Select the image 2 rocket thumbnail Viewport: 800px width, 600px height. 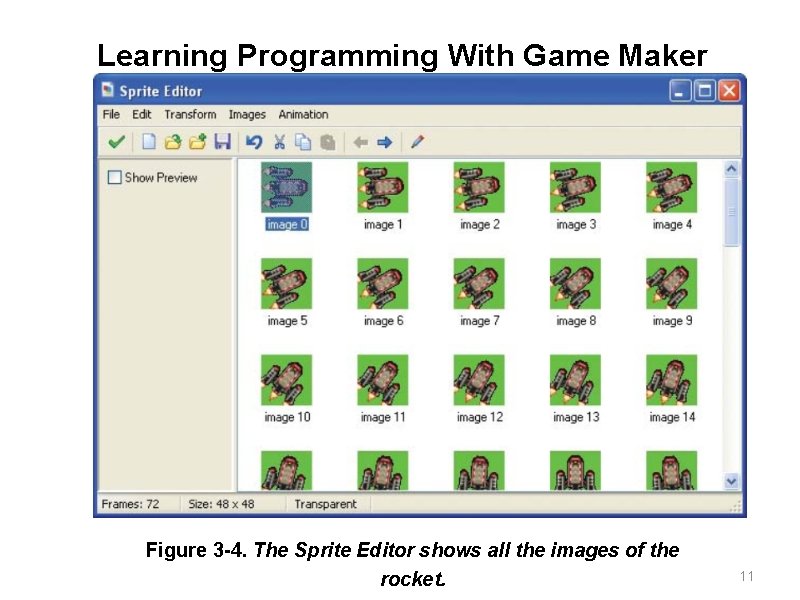coord(479,187)
